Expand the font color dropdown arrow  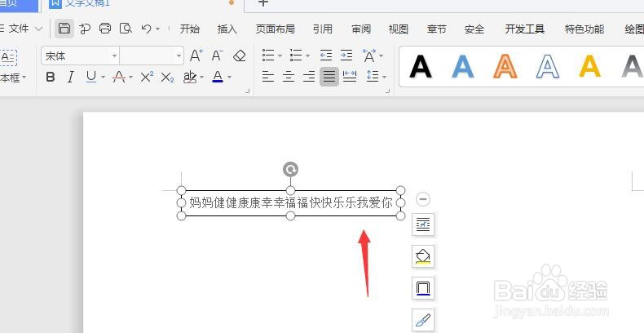[229, 77]
